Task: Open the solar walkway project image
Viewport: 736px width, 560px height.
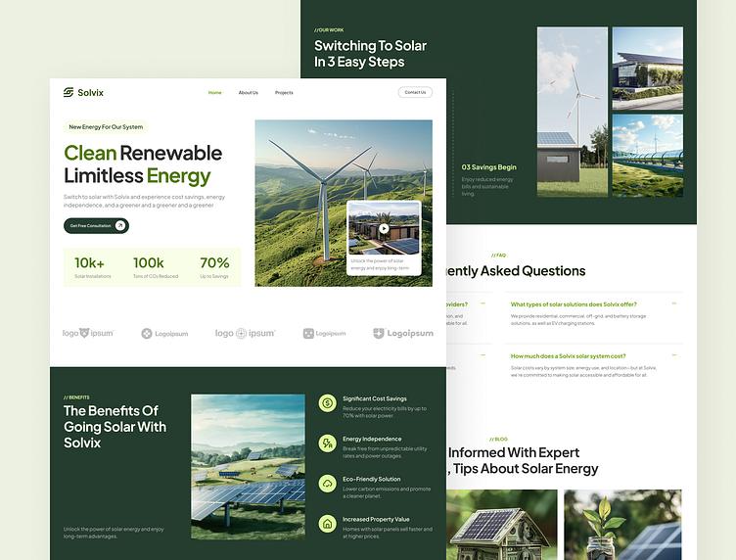Action: tap(648, 156)
